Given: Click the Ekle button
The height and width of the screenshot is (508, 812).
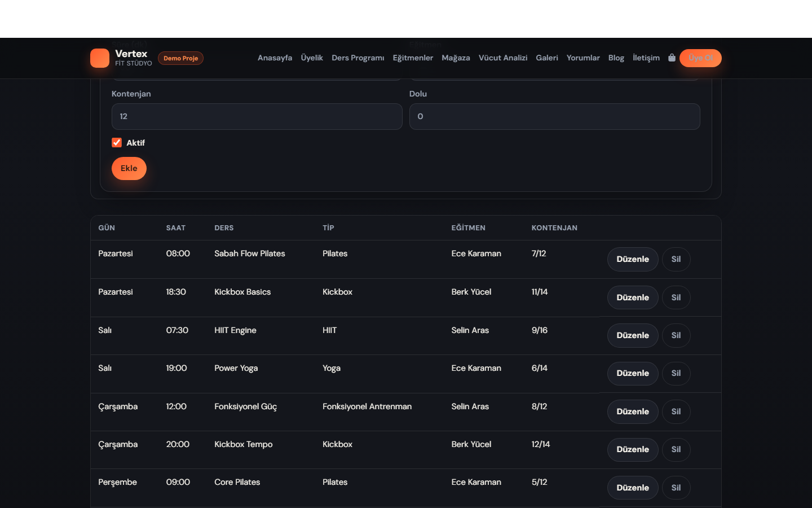Looking at the screenshot, I should pos(129,168).
